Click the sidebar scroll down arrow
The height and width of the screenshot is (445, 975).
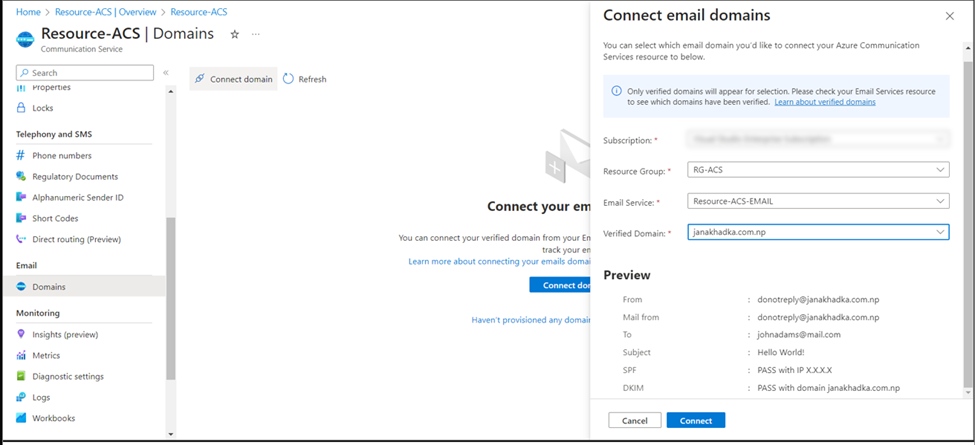[171, 434]
